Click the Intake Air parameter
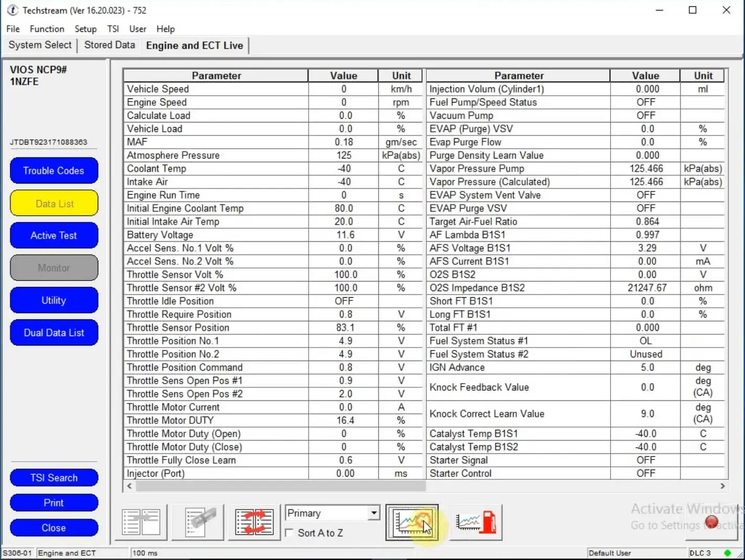The width and height of the screenshot is (745, 560). click(x=216, y=182)
